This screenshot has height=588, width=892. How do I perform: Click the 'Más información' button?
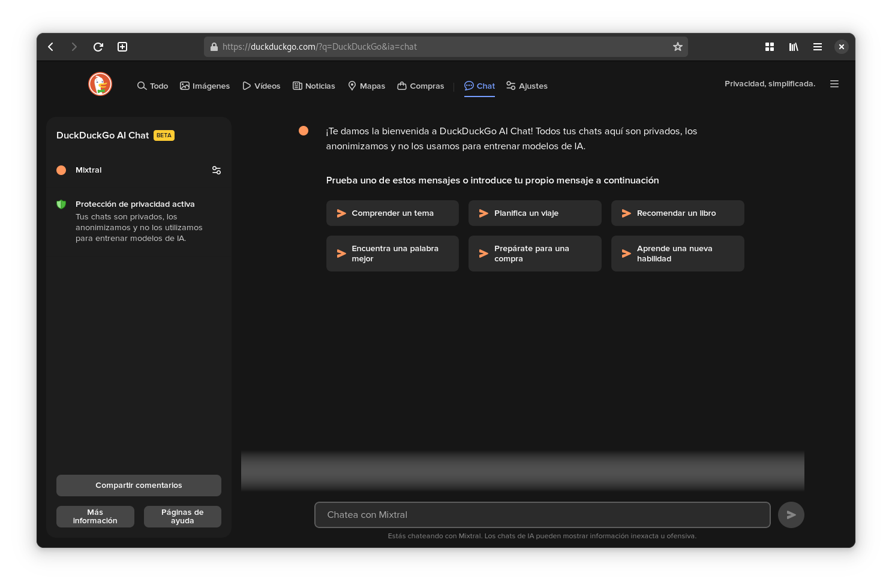[95, 517]
